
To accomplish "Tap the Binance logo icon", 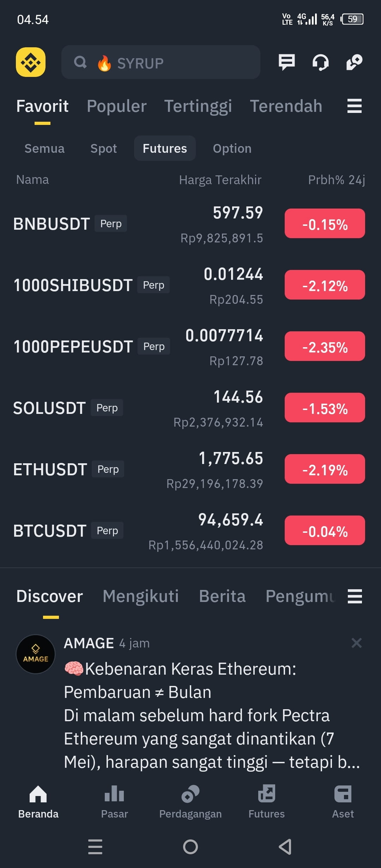I will [x=31, y=62].
